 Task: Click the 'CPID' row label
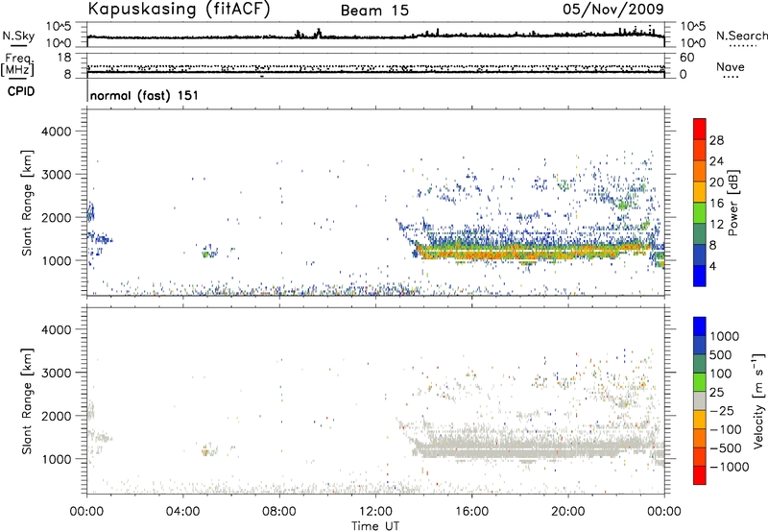pyautogui.click(x=21, y=91)
